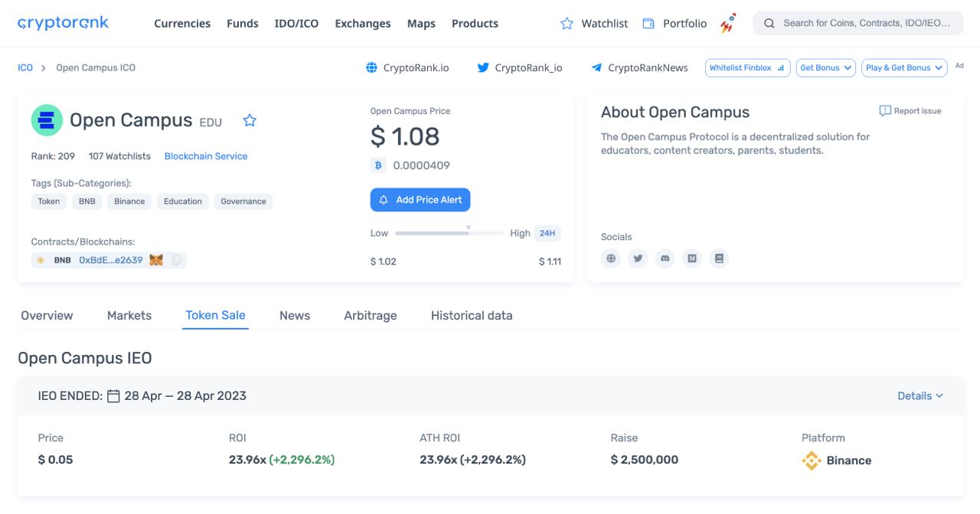Click the Low–High price range bar
Screen dimensions: 980x514
pos(449,233)
